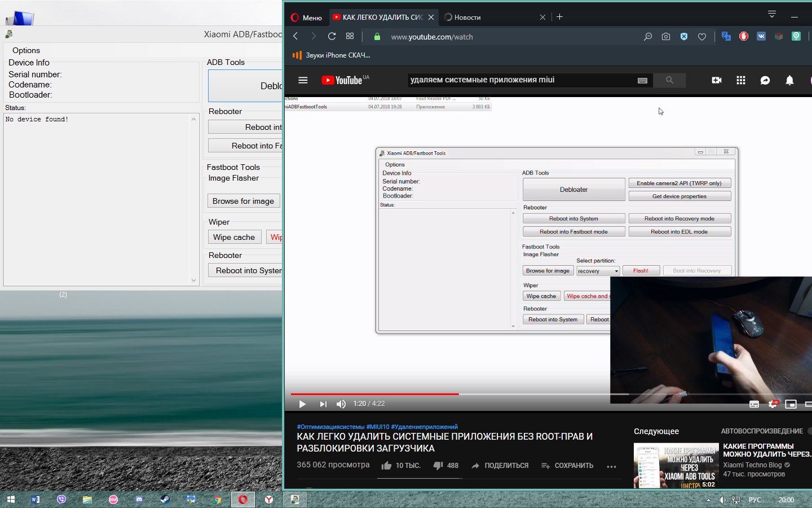
Task: Open the colored cube extension icon
Action: [x=779, y=36]
